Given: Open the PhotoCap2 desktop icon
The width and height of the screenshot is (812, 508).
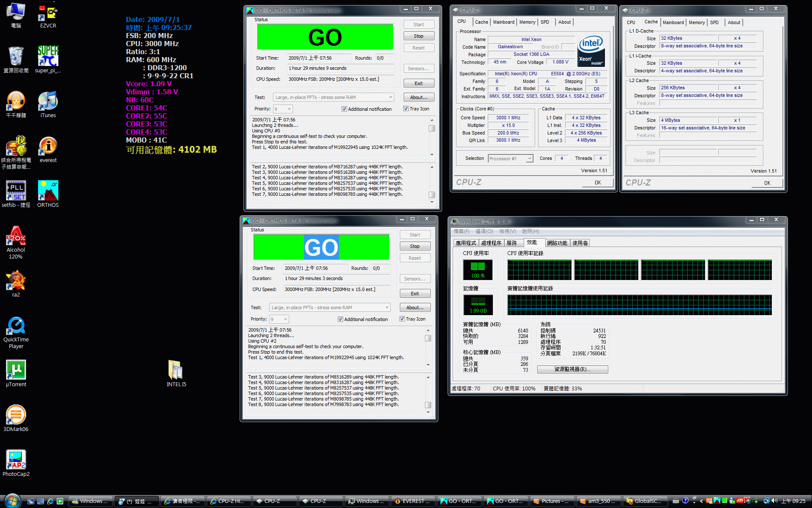Looking at the screenshot, I should click(16, 463).
